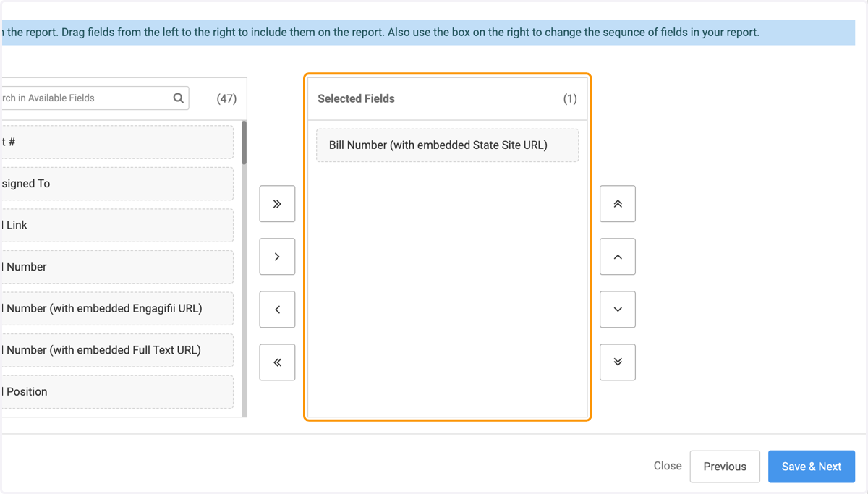This screenshot has width=868, height=494.
Task: Move selected field up one position
Action: pos(618,257)
